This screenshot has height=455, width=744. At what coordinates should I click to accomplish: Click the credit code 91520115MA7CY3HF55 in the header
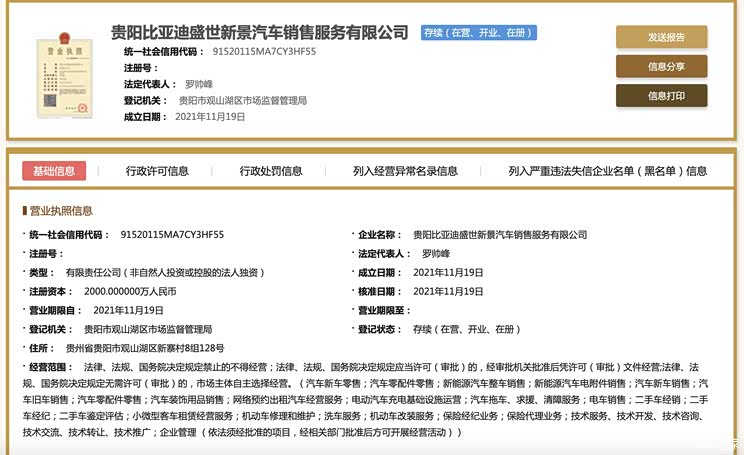tap(264, 51)
